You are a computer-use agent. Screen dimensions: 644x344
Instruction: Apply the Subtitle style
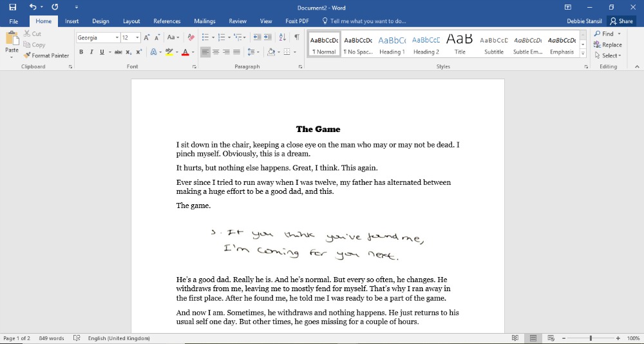click(494, 44)
